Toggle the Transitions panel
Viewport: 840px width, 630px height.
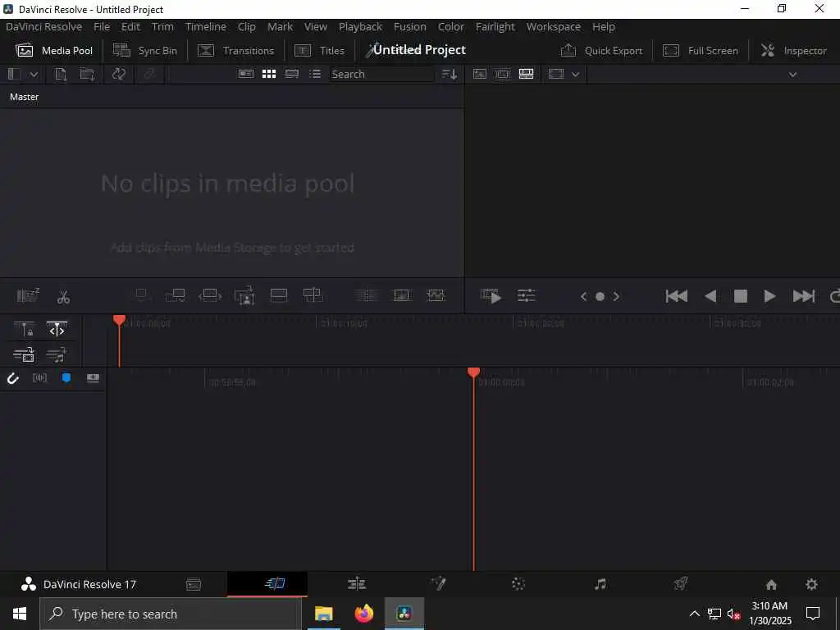tap(235, 51)
